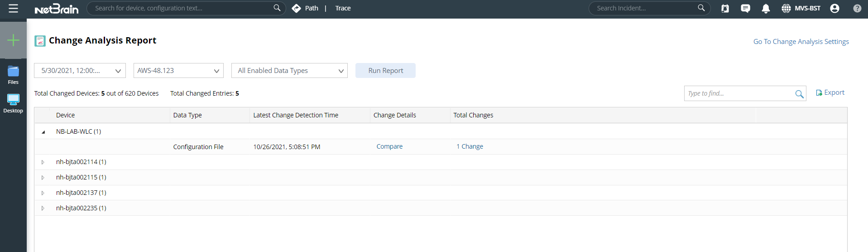Open the bell notifications icon
The width and height of the screenshot is (868, 252).
click(766, 9)
